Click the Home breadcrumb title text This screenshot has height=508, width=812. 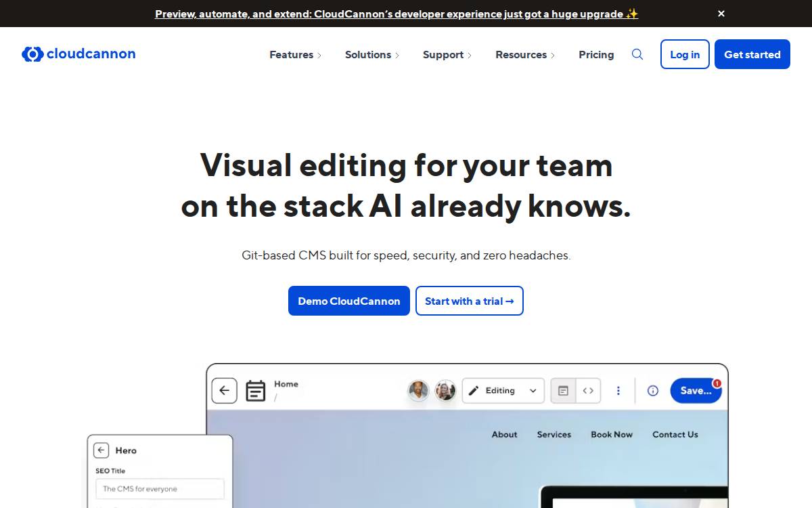click(286, 384)
